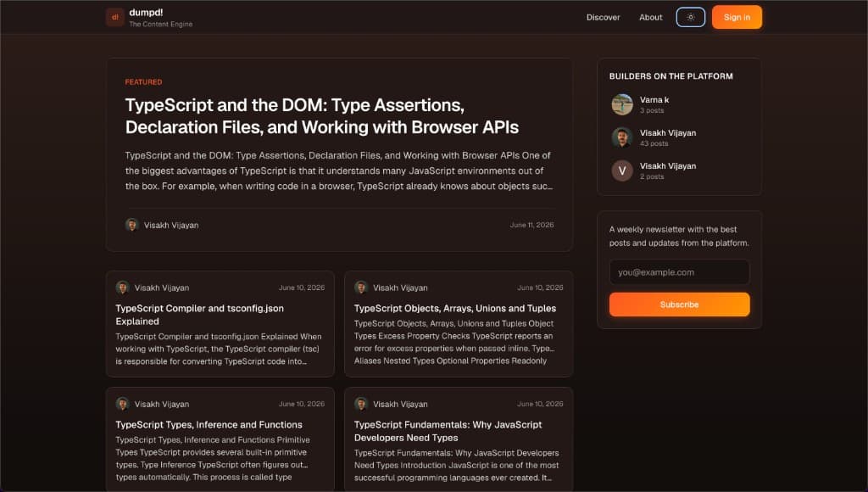Screen dimensions: 868x492
Task: Click the FEATURED label
Action: pos(143,82)
